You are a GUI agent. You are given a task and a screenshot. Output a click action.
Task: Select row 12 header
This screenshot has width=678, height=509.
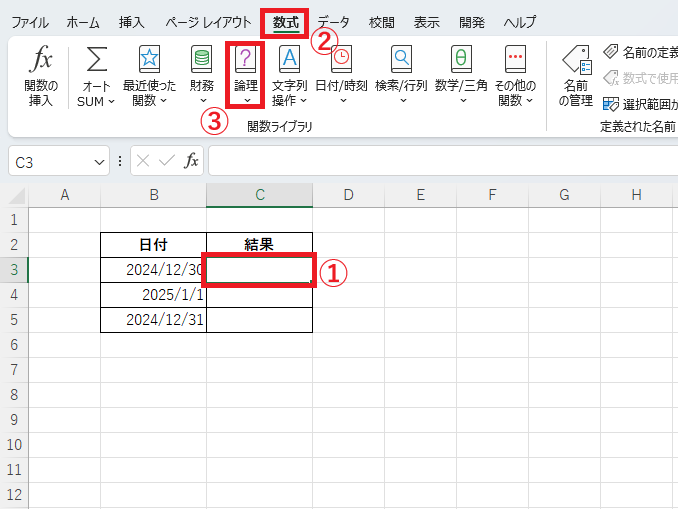[14, 495]
